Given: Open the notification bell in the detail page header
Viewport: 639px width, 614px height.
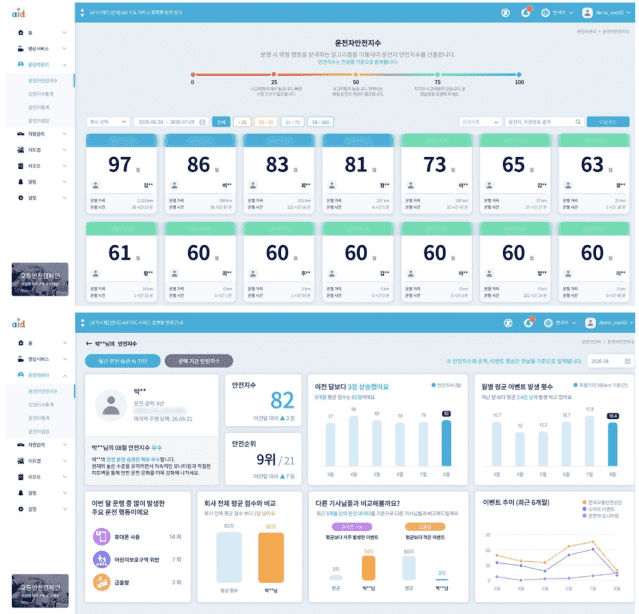Looking at the screenshot, I should (529, 323).
